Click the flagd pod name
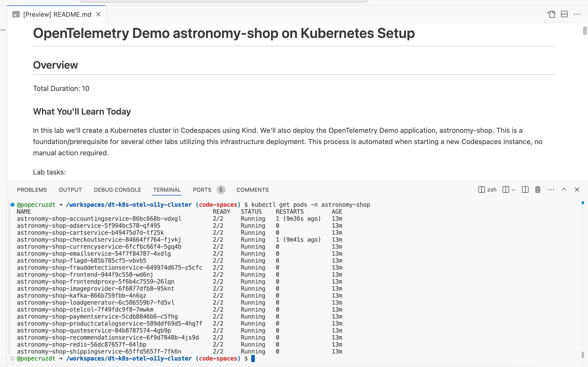Viewport: 588px width, 367px height. tap(82, 261)
